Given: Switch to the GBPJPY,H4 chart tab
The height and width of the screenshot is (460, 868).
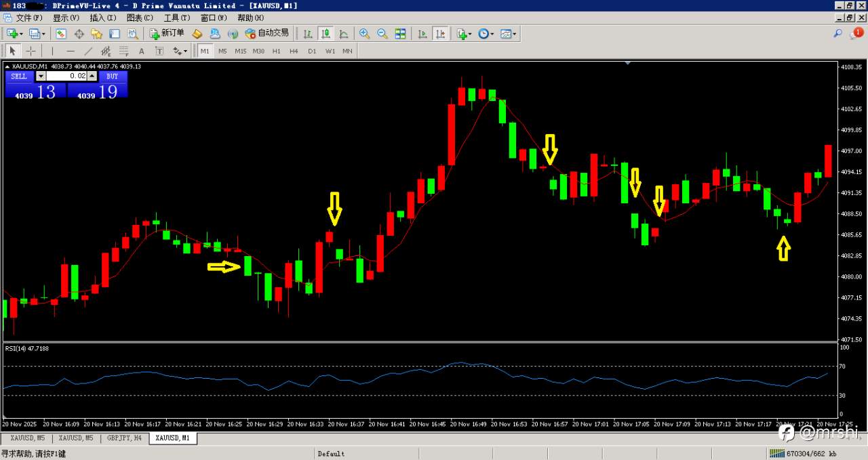Looking at the screenshot, I should point(125,438).
